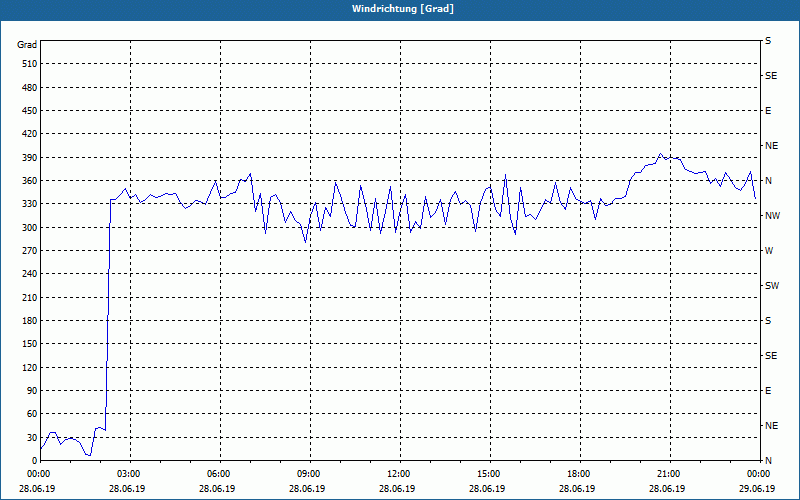Image resolution: width=800 pixels, height=500 pixels.
Task: Select the 330 axis tick label
Action: pyautogui.click(x=30, y=204)
